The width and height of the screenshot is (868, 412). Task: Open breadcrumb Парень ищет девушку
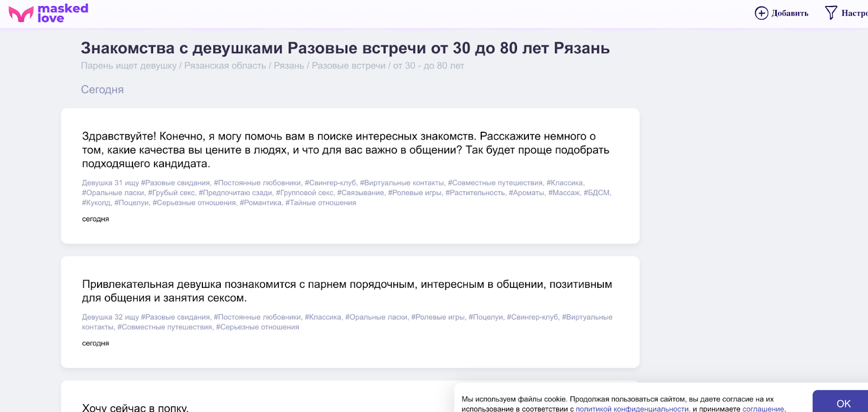coord(129,66)
